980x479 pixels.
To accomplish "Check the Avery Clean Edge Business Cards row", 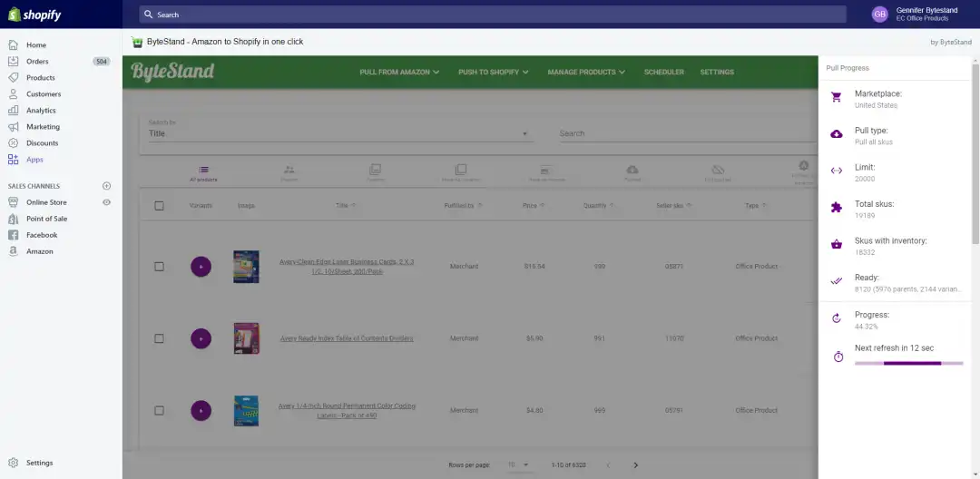I will [160, 267].
